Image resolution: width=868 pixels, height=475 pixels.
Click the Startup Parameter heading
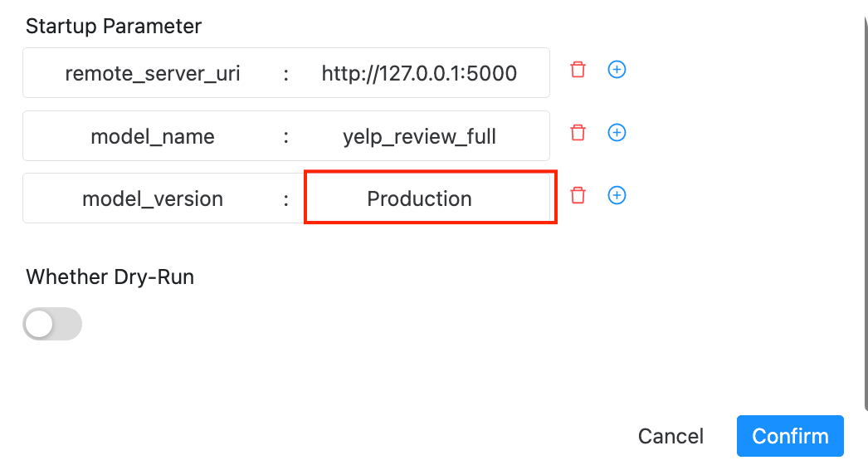click(114, 26)
